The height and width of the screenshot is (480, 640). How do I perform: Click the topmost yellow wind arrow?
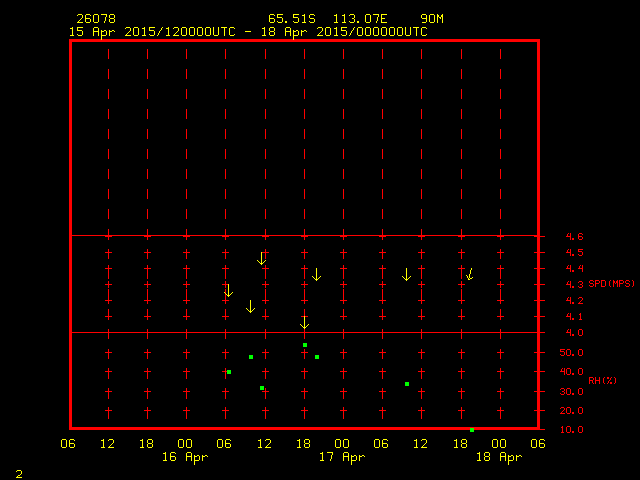pyautogui.click(x=316, y=274)
